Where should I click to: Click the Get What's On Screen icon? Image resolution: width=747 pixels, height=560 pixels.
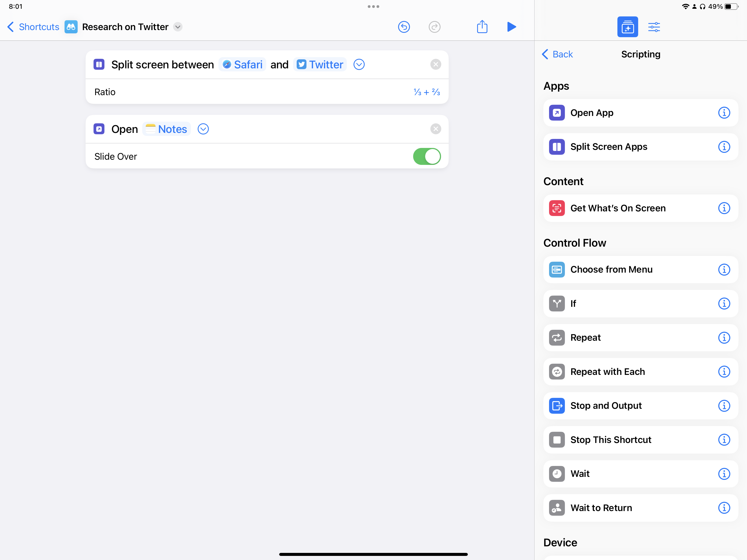tap(556, 208)
